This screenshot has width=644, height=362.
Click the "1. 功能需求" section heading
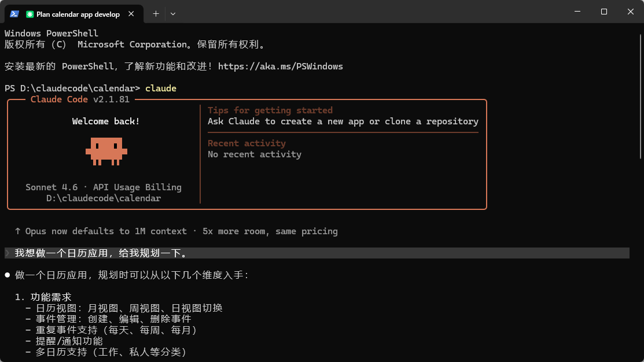(43, 297)
